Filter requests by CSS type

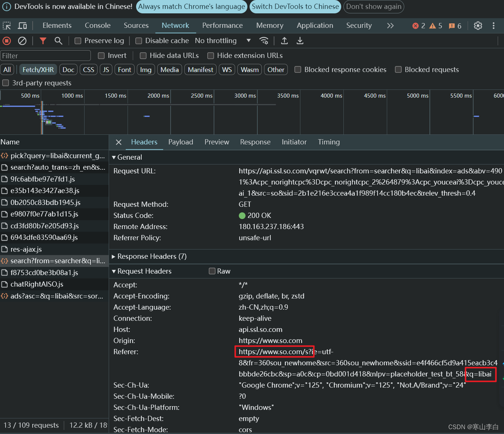coord(89,70)
